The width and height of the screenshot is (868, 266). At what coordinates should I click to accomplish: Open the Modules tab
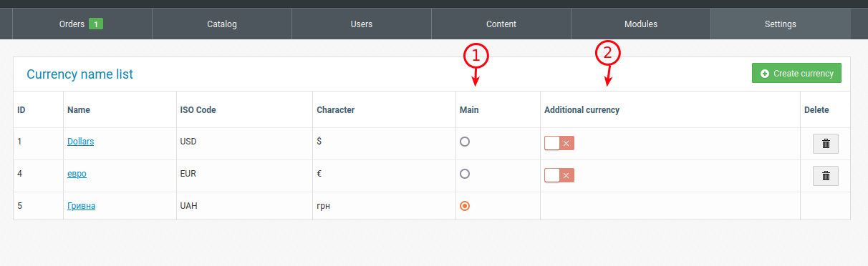tap(641, 24)
